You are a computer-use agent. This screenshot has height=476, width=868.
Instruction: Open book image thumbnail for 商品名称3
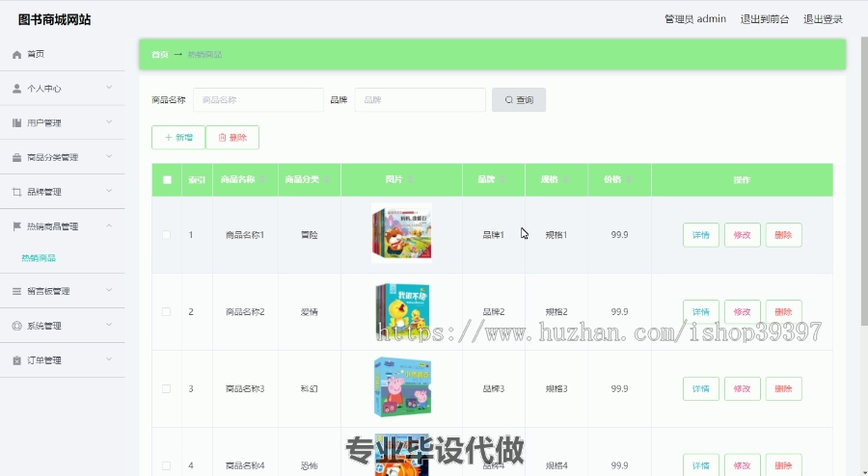(402, 386)
